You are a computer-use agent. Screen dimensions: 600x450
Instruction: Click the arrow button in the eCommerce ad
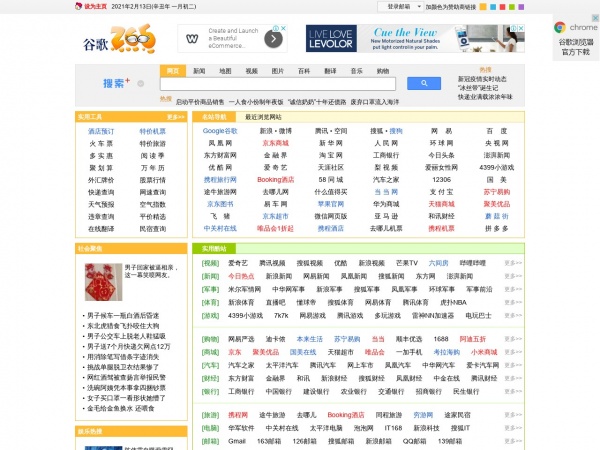tap(273, 39)
